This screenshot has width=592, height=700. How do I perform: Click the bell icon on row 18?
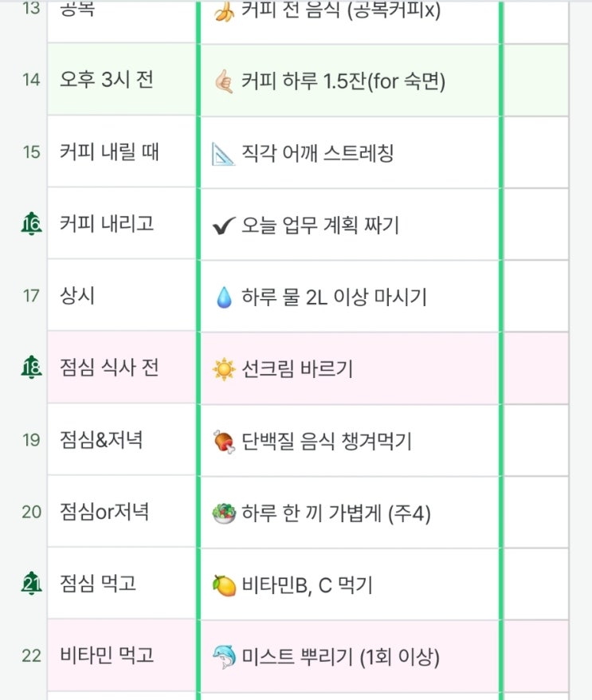[x=32, y=368]
